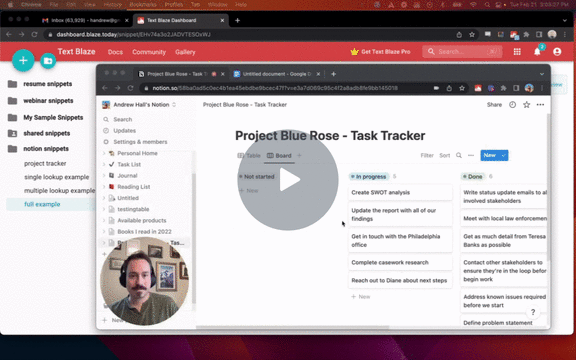Open a new tab in outer Chrome window
Image resolution: width=576 pixels, height=360 pixels.
tap(237, 21)
